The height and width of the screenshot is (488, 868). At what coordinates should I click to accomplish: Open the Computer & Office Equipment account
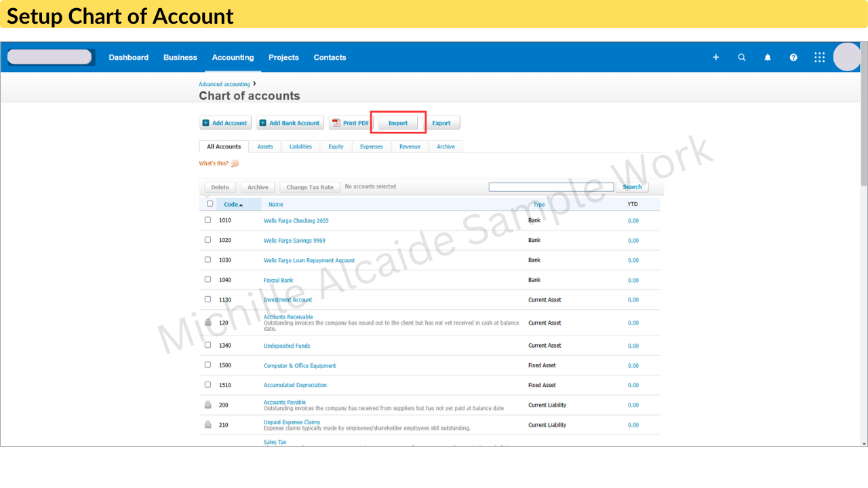pyautogui.click(x=300, y=365)
